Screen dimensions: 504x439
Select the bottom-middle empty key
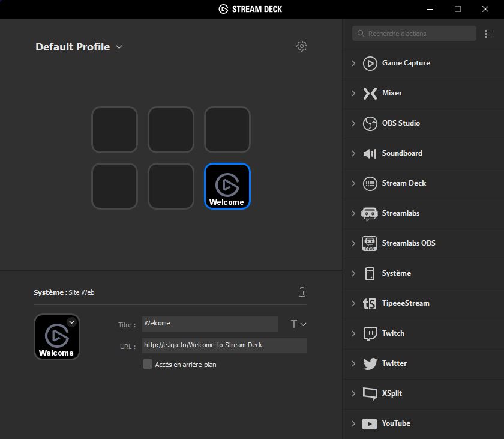(170, 186)
